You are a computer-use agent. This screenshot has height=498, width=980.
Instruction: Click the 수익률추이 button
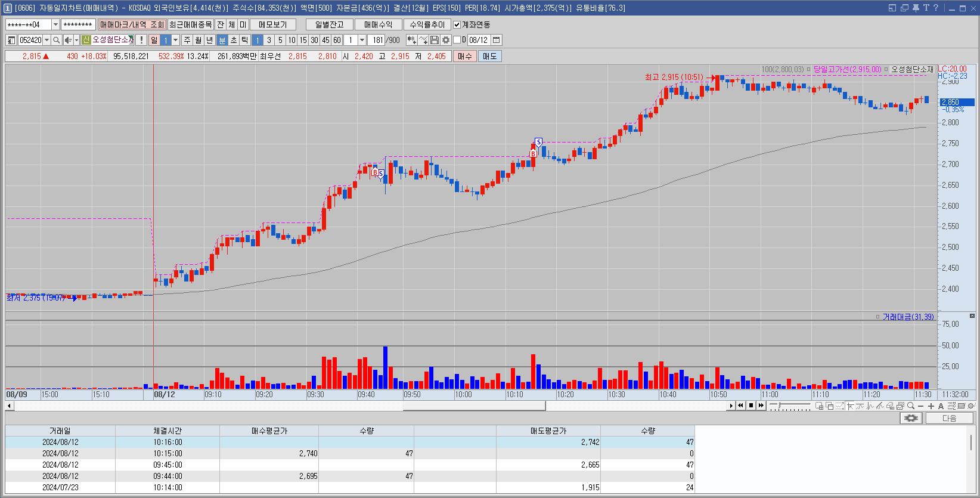(427, 24)
